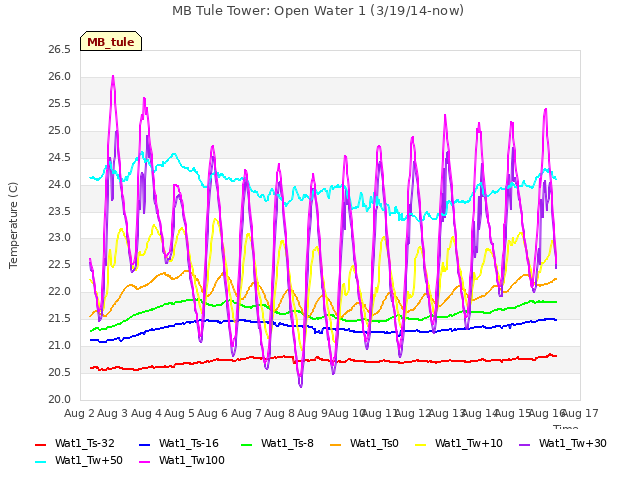Image resolution: width=640 pixels, height=480 pixels.
Task: Click the Aug 6 x-axis label
Action: point(213,414)
